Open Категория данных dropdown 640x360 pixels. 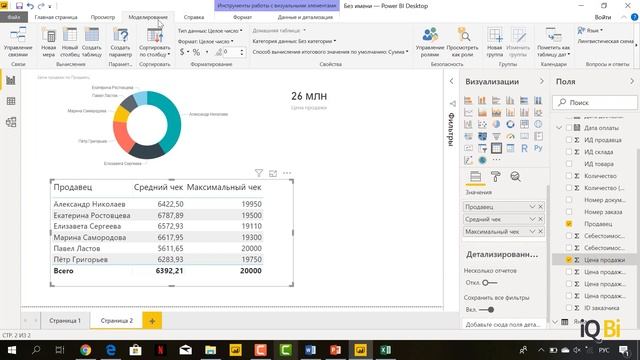(294, 41)
